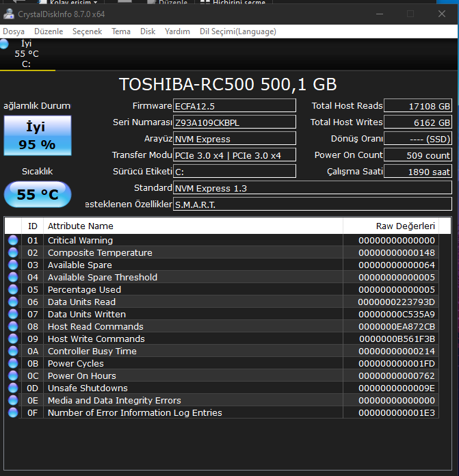Select the Percentage Used attribute name
Viewport: 459px width, 476px height.
[84, 289]
